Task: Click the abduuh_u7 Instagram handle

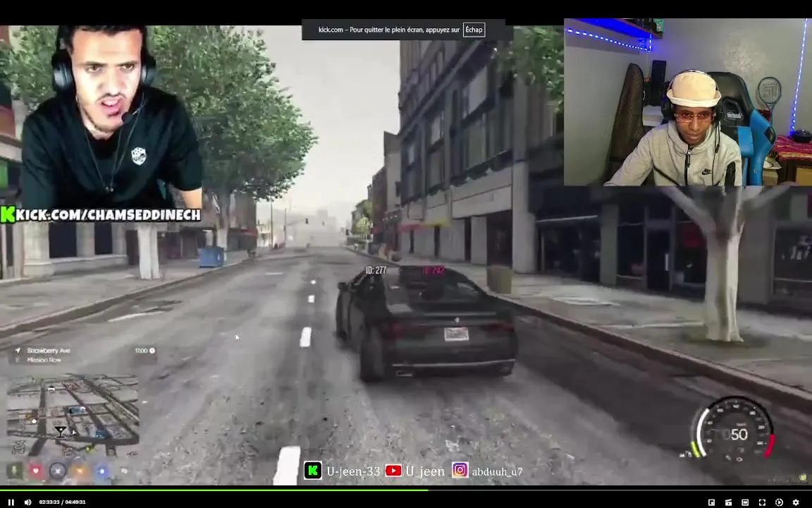Action: 497,472
